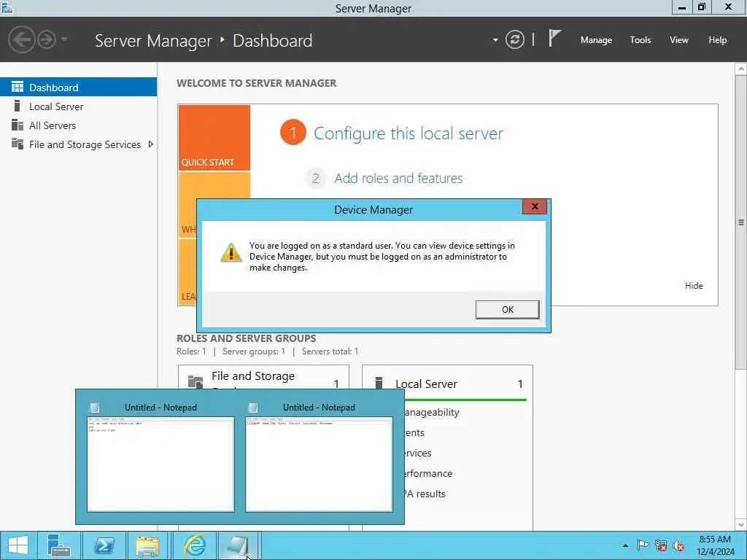The height and width of the screenshot is (560, 747).
Task: Show hidden system tray icons
Action: 625,545
